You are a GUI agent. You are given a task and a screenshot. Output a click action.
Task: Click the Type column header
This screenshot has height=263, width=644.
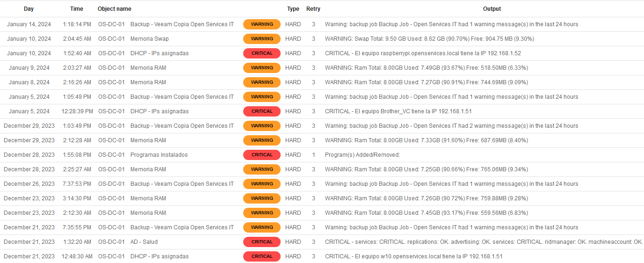point(293,9)
